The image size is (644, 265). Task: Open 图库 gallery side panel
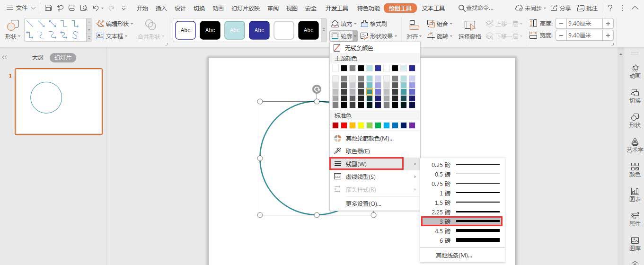click(635, 244)
